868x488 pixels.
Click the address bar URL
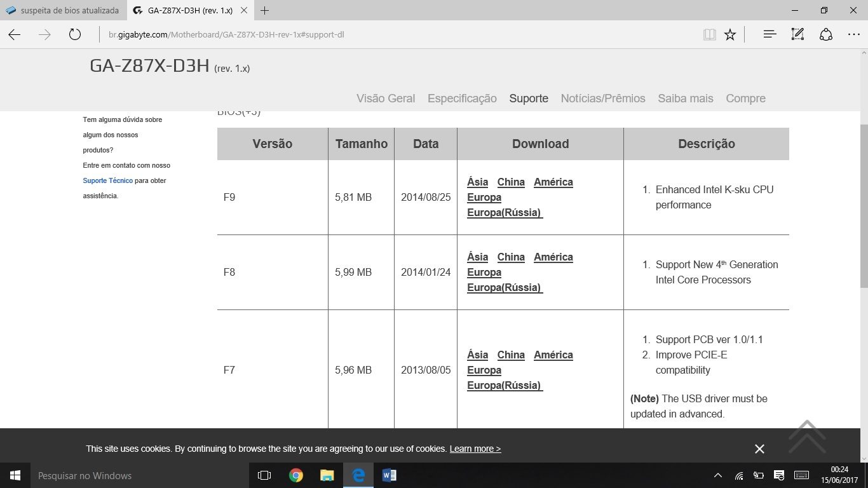pos(226,34)
